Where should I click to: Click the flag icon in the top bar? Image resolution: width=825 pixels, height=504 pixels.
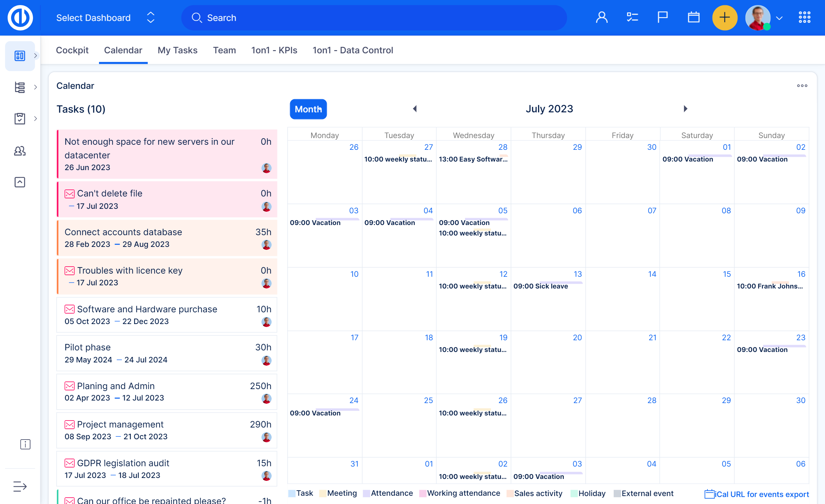tap(663, 18)
